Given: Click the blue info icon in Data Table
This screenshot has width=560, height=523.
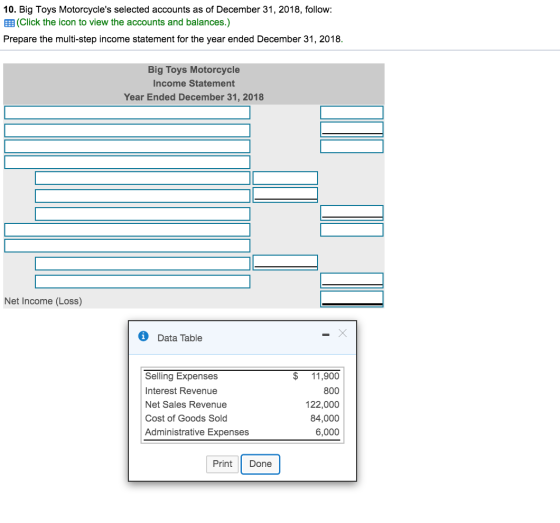Looking at the screenshot, I should pos(143,336).
